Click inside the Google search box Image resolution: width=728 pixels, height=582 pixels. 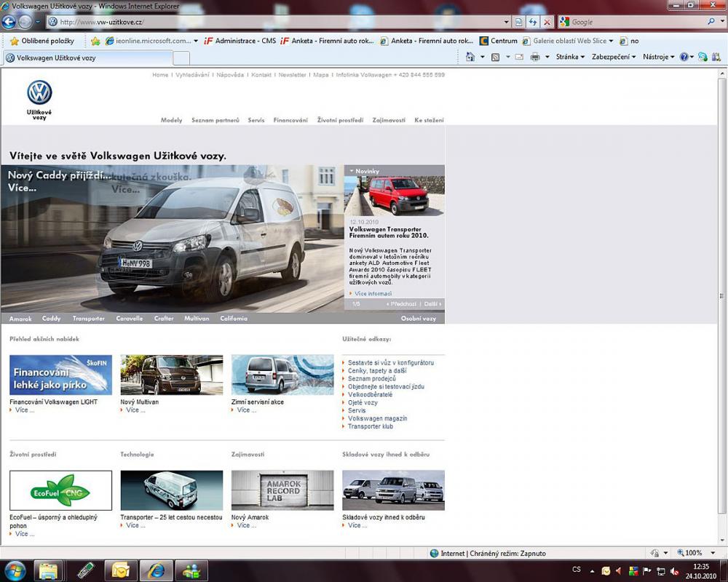click(636, 22)
